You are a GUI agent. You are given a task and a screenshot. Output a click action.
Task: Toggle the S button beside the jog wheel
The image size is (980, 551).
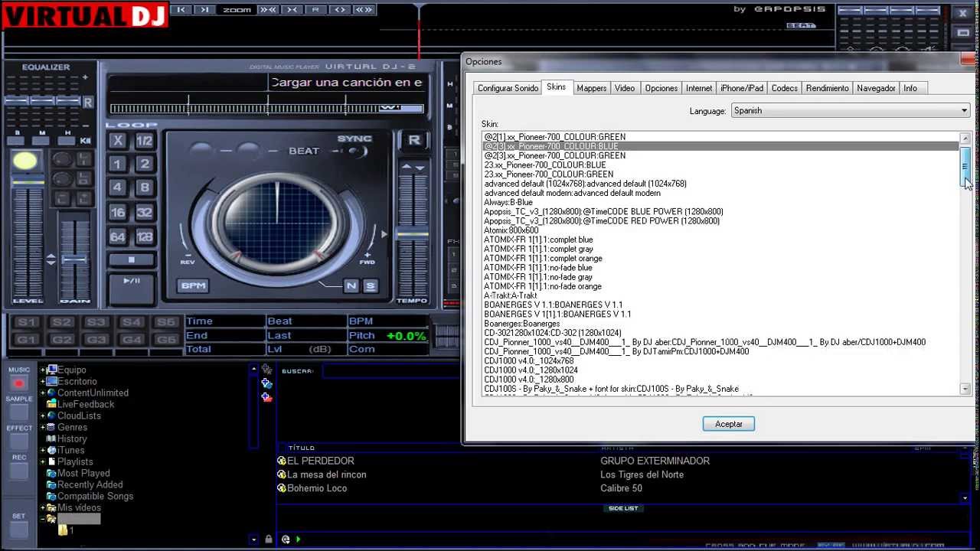[371, 285]
